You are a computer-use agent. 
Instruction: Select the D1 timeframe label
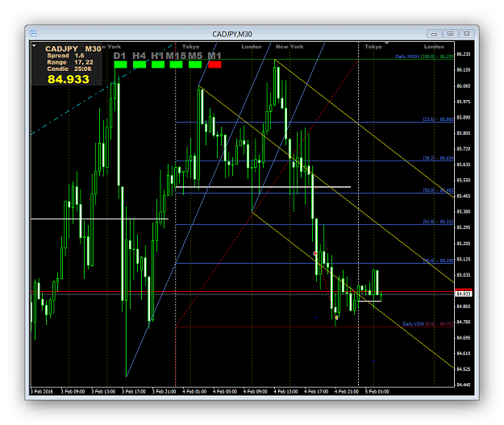[119, 56]
